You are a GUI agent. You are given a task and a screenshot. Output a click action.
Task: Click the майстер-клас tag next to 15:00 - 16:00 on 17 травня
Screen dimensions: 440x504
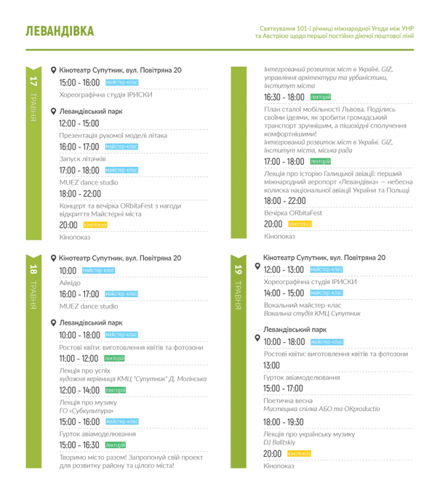[122, 83]
